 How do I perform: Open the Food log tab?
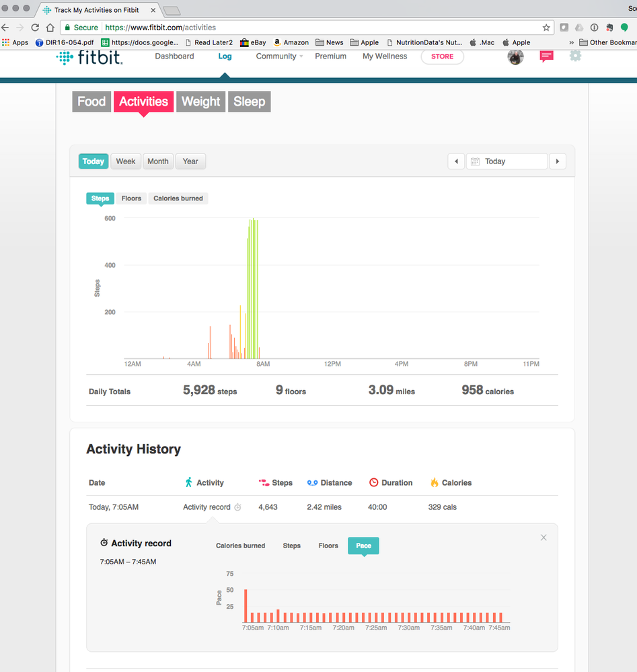coord(91,102)
